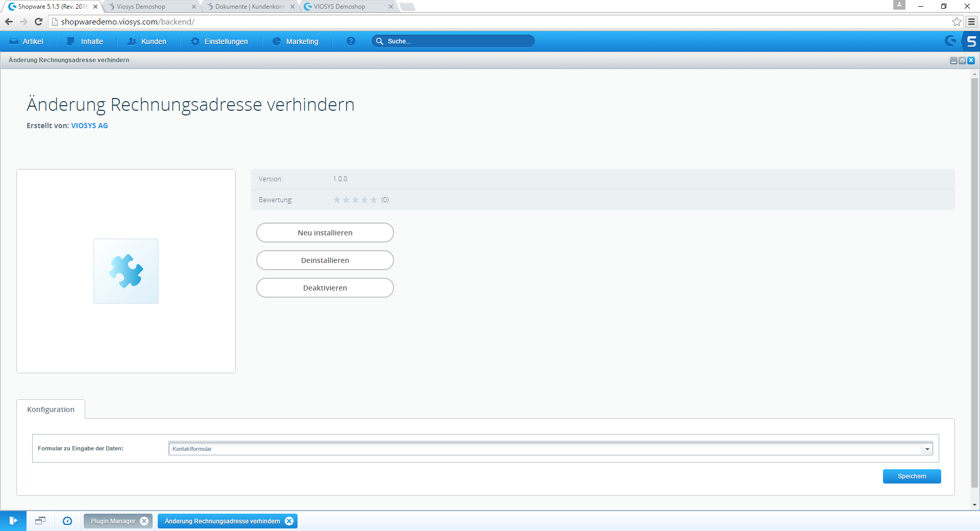
Task: Close the Dokumente Kundenkonto browser tab
Action: pos(292,7)
